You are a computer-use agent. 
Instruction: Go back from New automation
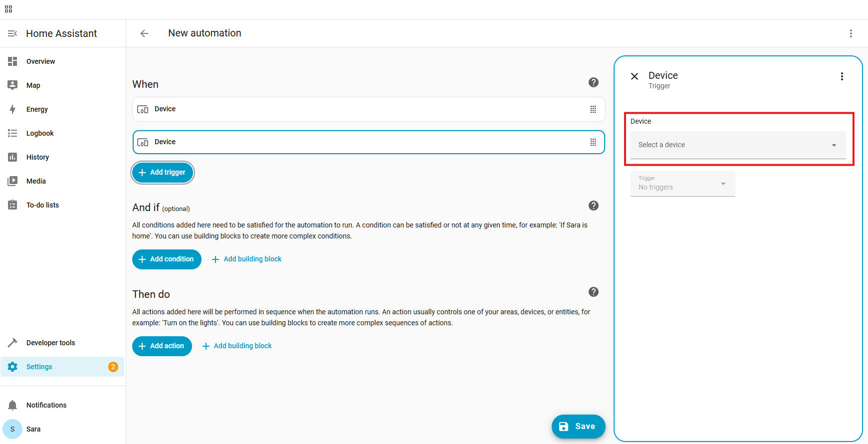144,33
